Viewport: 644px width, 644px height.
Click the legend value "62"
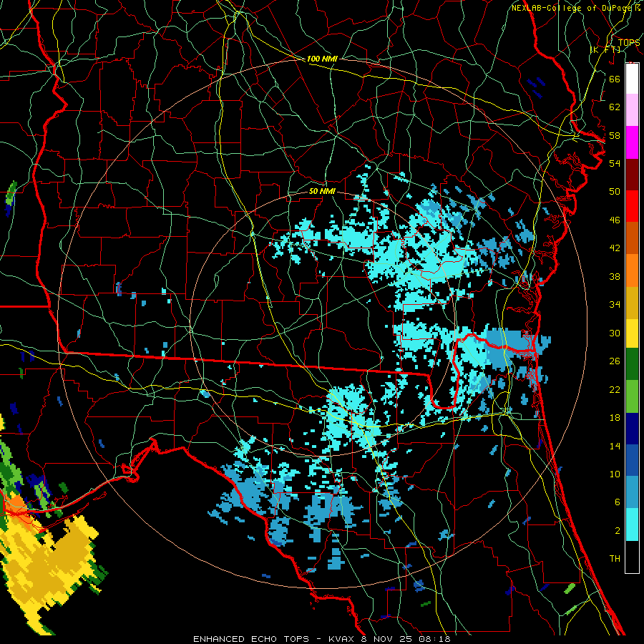tap(615, 107)
